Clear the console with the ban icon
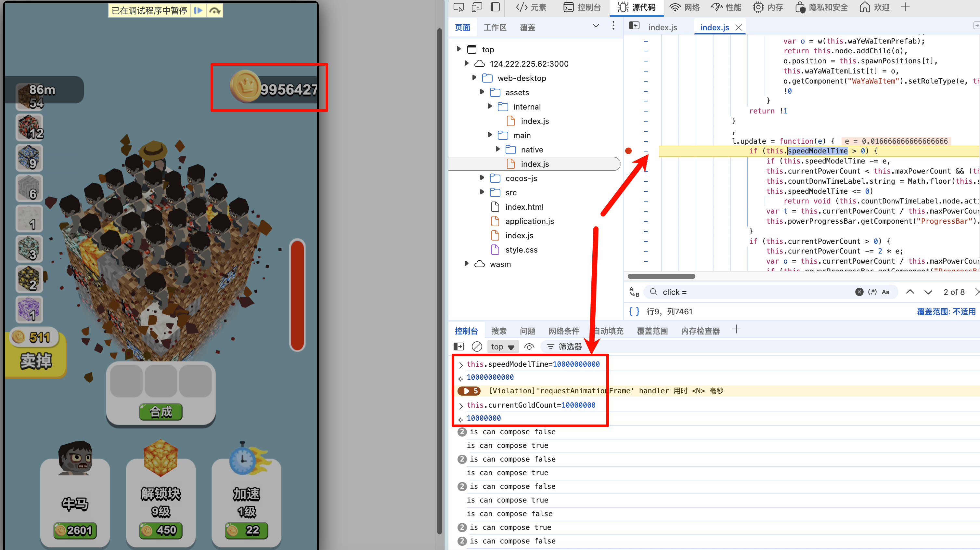This screenshot has height=550, width=980. (477, 347)
